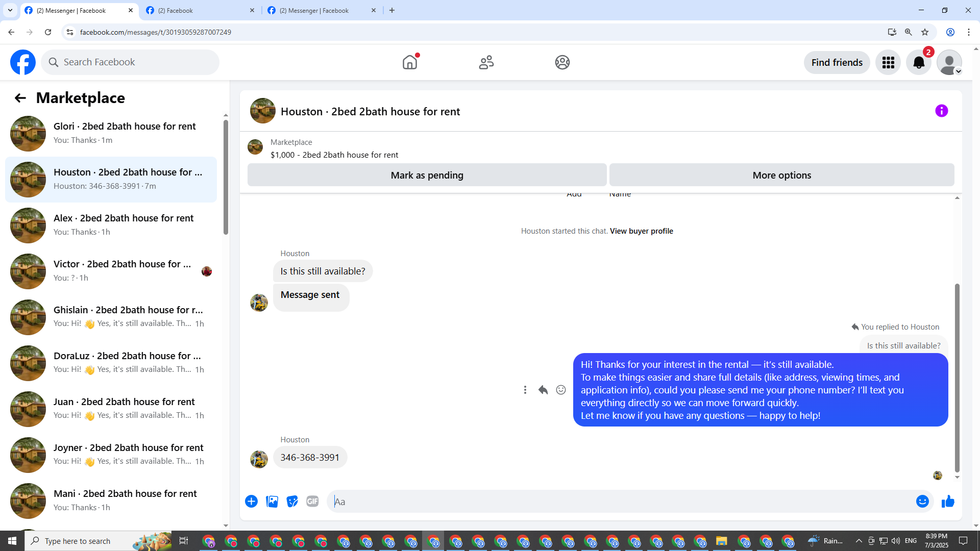
Task: Click reply arrow beside sent message
Action: tap(543, 390)
